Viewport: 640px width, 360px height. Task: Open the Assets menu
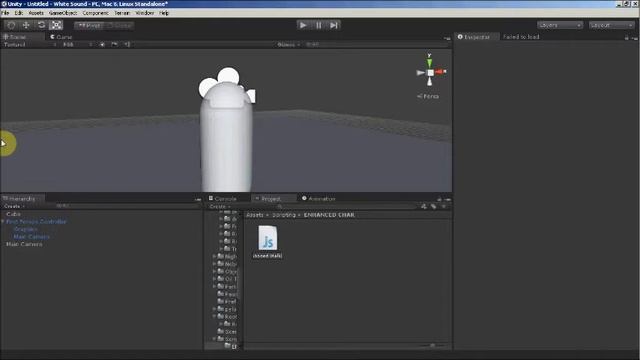36,13
